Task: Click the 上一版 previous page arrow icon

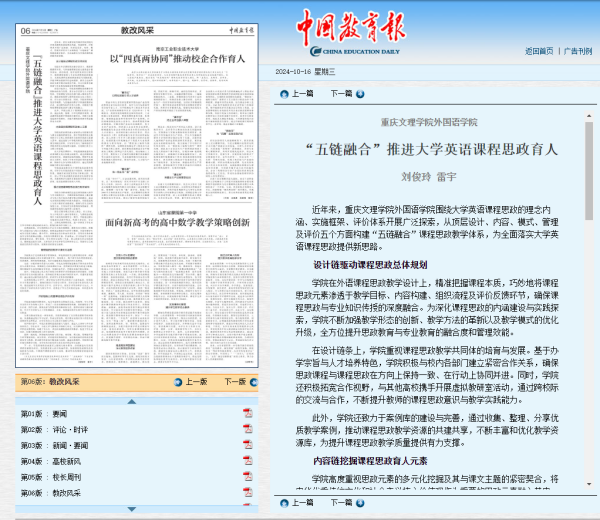Action: pyautogui.click(x=176, y=382)
